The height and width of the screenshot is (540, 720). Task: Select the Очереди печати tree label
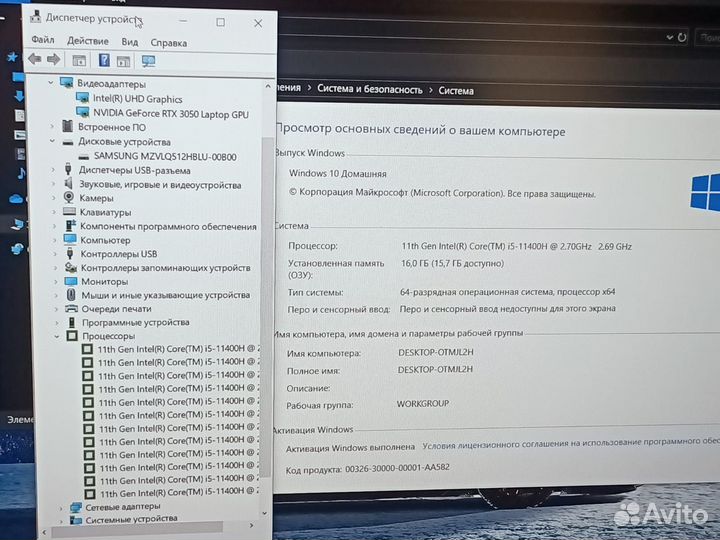coord(117,309)
